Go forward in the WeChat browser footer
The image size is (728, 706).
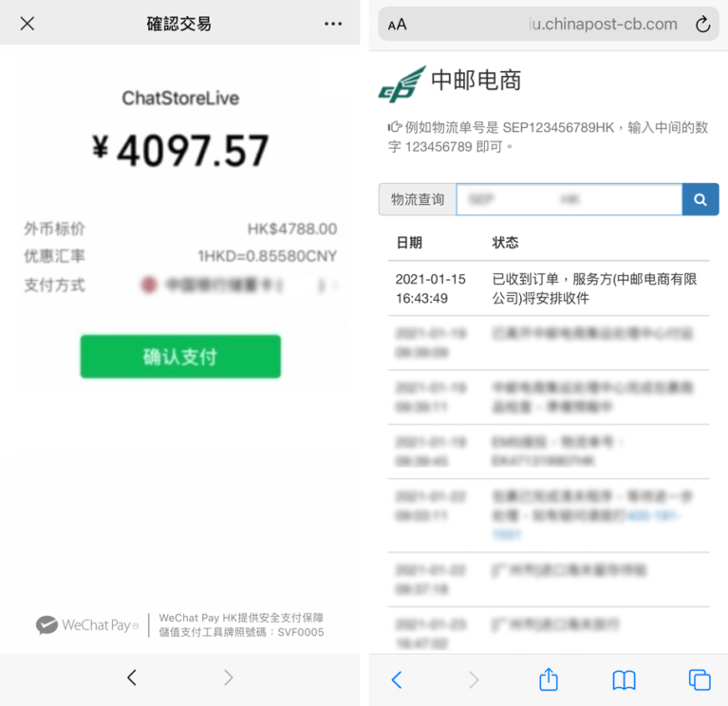(x=229, y=678)
